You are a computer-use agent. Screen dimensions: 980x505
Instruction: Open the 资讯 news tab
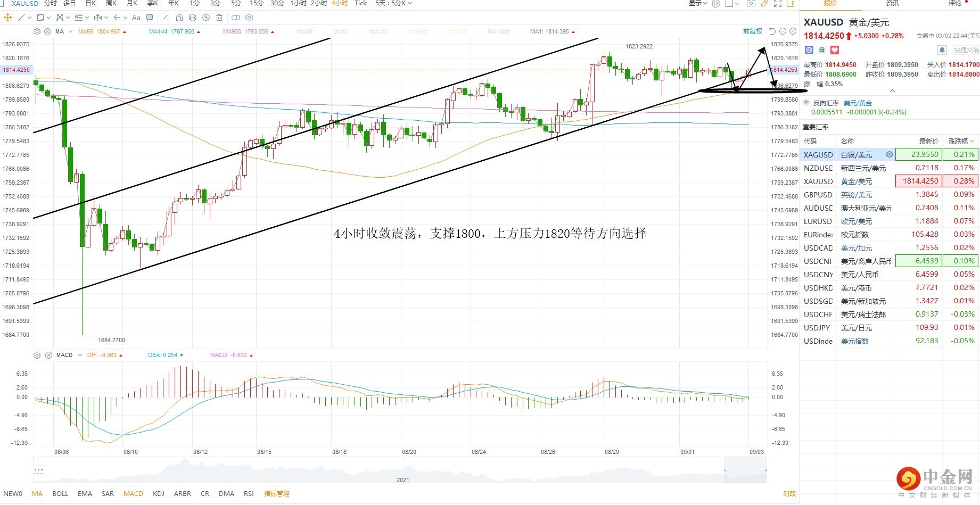(x=893, y=3)
